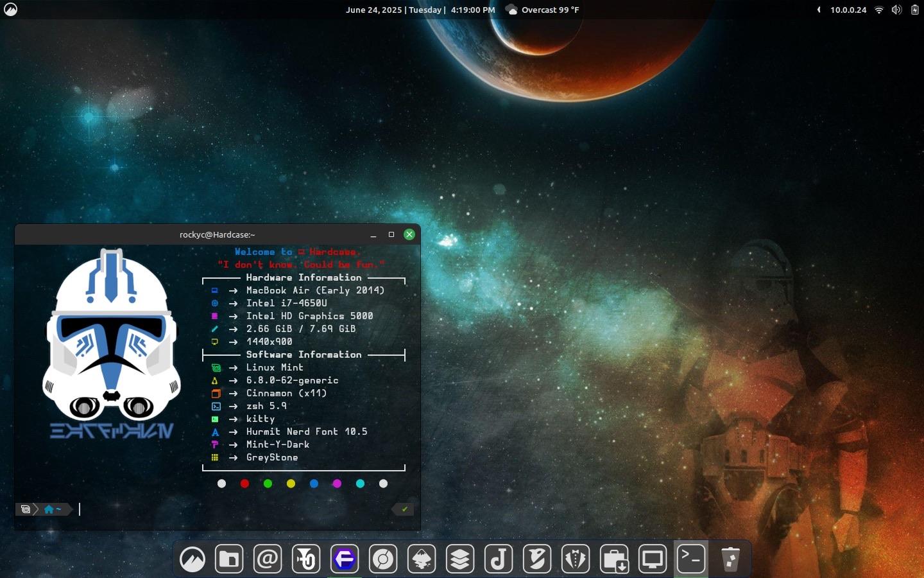Click the "Intel HD Graphics 5000" line
The width and height of the screenshot is (924, 578).
[x=309, y=316]
